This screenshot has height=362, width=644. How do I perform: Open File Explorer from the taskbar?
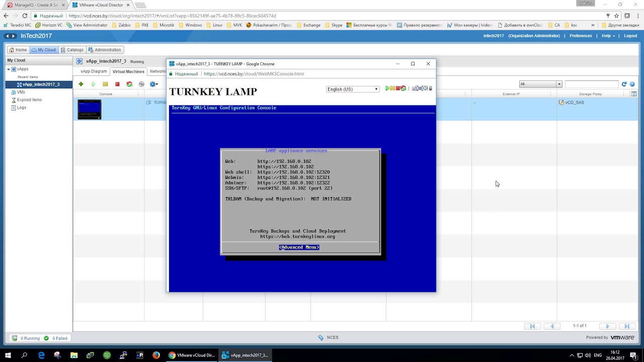(x=74, y=355)
